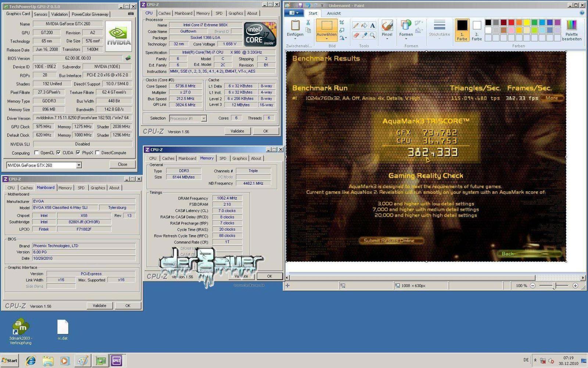Open the Windows Media Player taskbar icon
588x368 pixels.
pyautogui.click(x=65, y=361)
